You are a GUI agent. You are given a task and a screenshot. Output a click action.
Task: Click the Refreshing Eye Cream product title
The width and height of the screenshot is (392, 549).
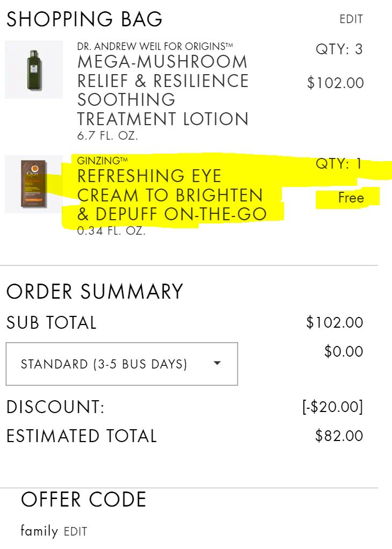coord(172,195)
